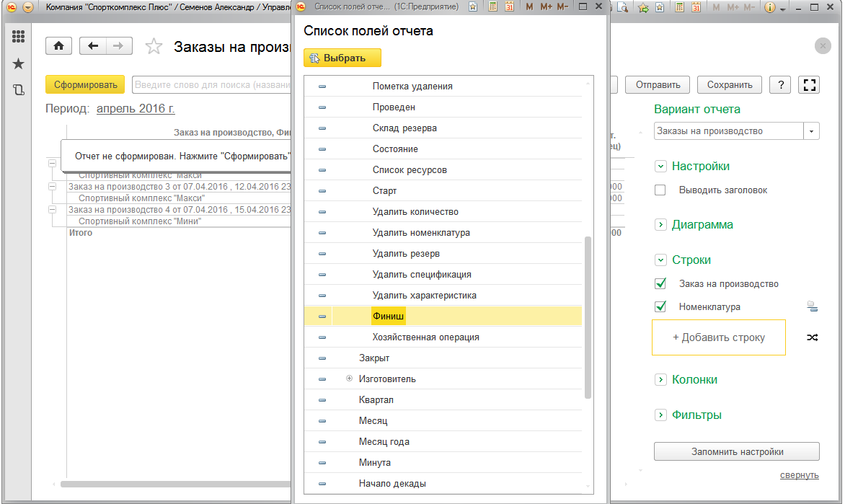Uncheck Заказ на производство row checkbox
The height and width of the screenshot is (504, 858).
(x=660, y=283)
